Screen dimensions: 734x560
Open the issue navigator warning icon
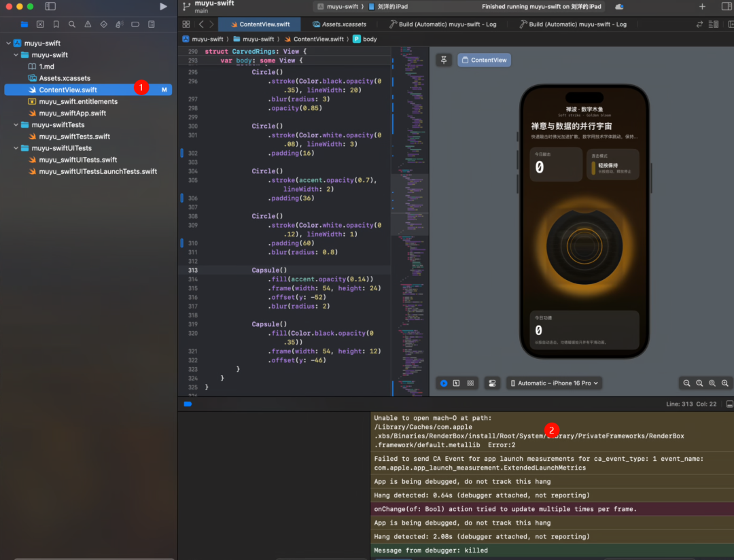click(x=88, y=24)
